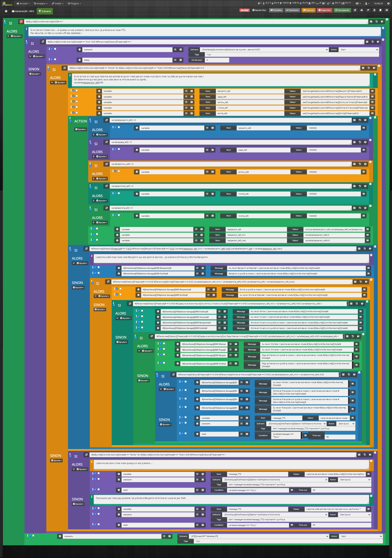Open action list icon for the sleep action

click(x=175, y=60)
